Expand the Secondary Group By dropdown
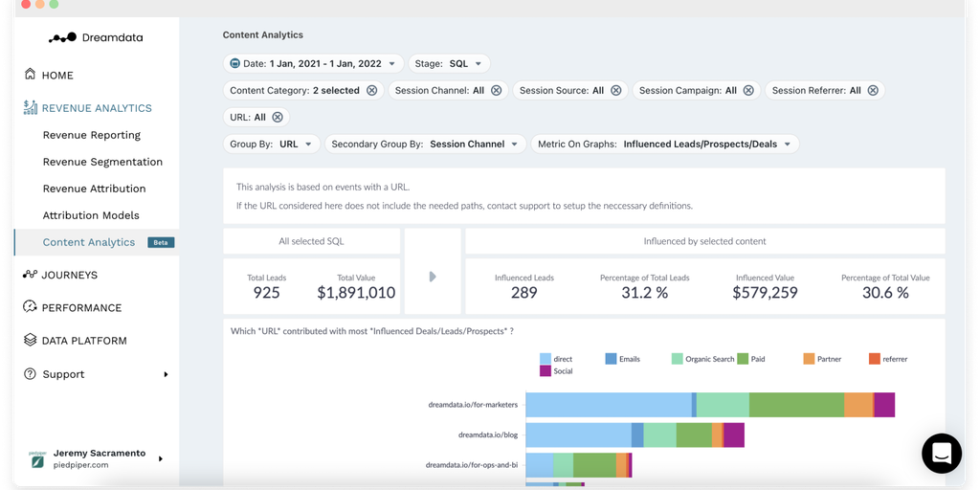The image size is (980, 490). click(425, 145)
